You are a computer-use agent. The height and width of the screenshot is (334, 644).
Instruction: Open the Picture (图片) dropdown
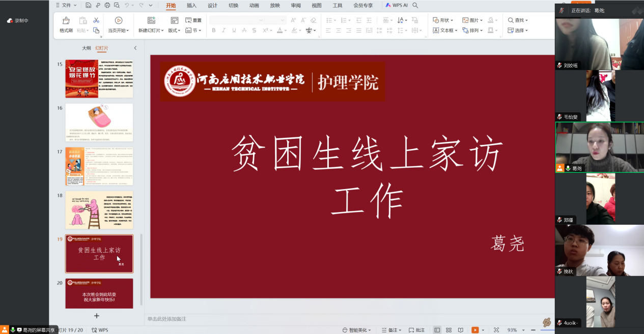coord(472,20)
